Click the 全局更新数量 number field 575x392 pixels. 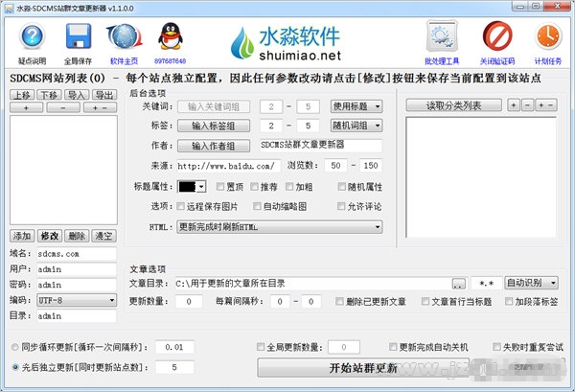344,347
